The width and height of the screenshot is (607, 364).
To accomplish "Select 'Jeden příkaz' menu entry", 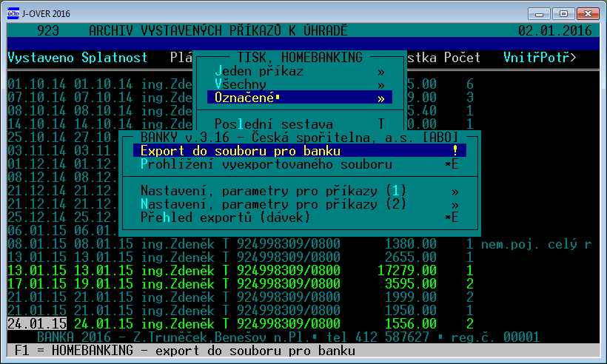I will 300,71.
